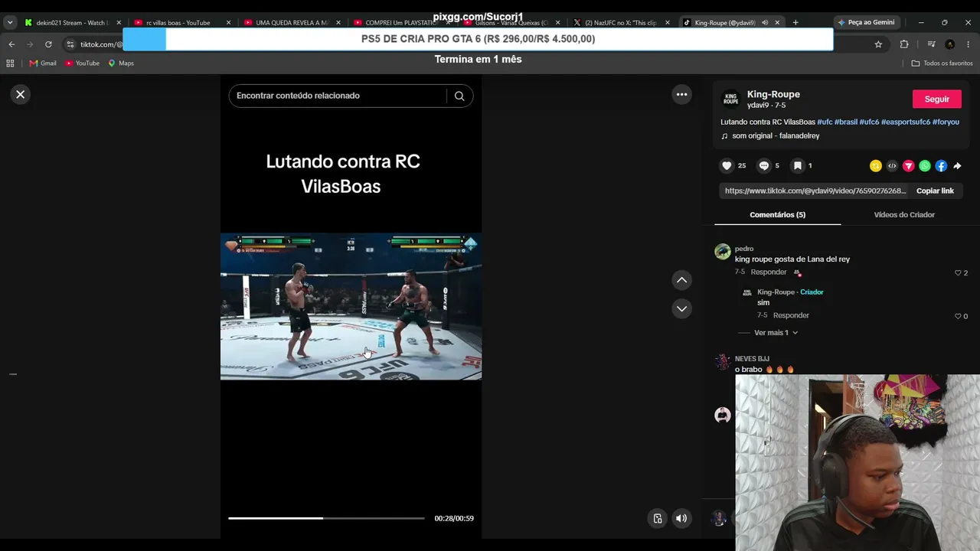Viewport: 980px width, 551px height.
Task: Open comments via the speech bubble icon
Action: click(763, 165)
